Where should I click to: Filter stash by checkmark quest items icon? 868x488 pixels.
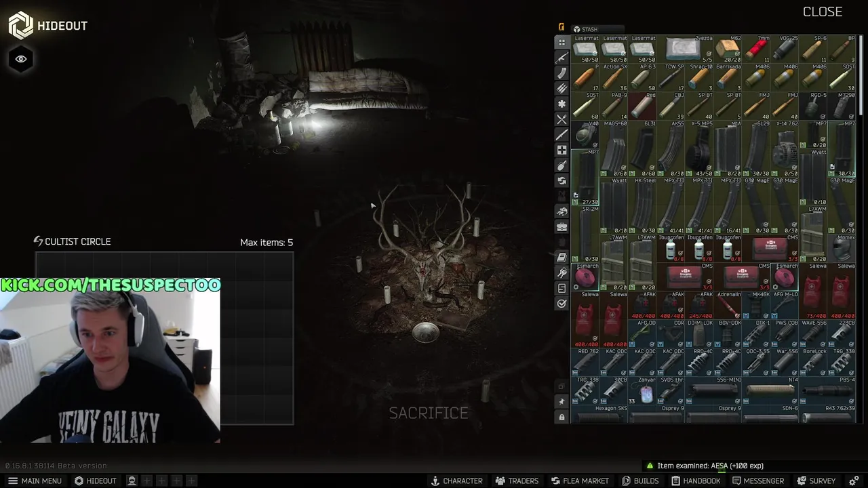tap(561, 304)
